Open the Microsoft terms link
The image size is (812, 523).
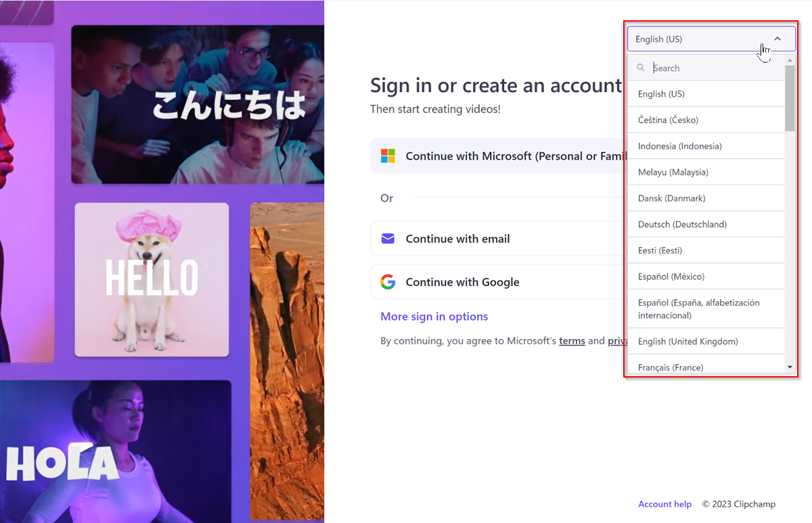(x=572, y=341)
